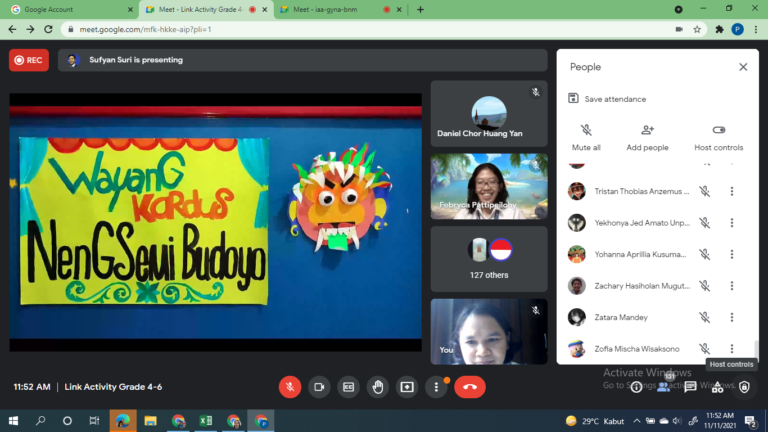
Task: Toggle the camera button off
Action: [319, 387]
